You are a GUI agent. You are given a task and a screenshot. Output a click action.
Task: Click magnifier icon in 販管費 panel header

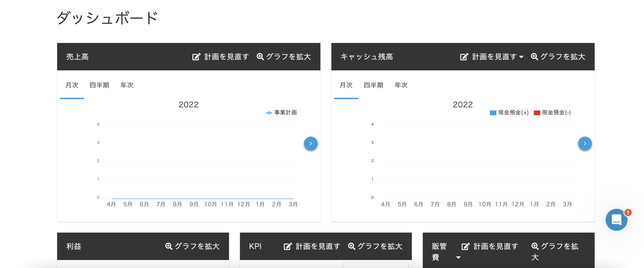pos(535,246)
